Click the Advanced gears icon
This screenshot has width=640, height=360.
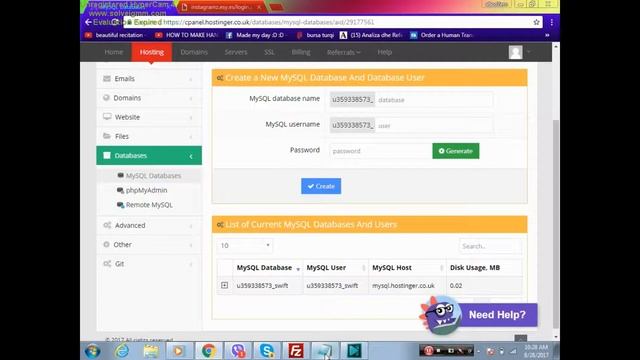pos(107,225)
